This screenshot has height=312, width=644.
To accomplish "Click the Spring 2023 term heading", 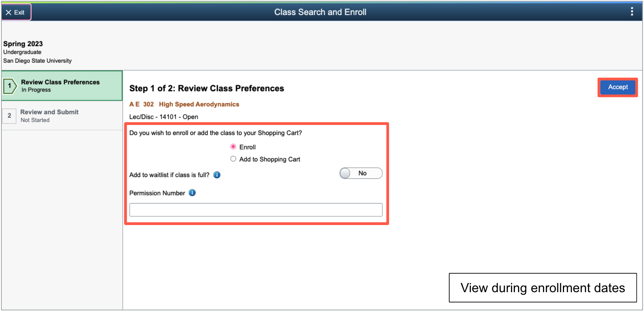I will 23,44.
